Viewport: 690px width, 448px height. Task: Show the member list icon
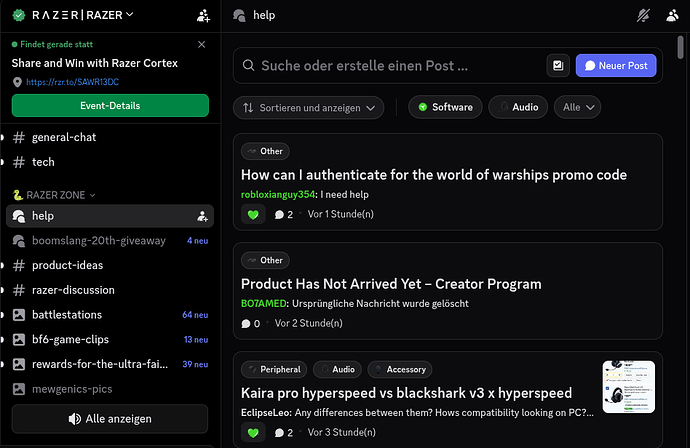tap(672, 16)
